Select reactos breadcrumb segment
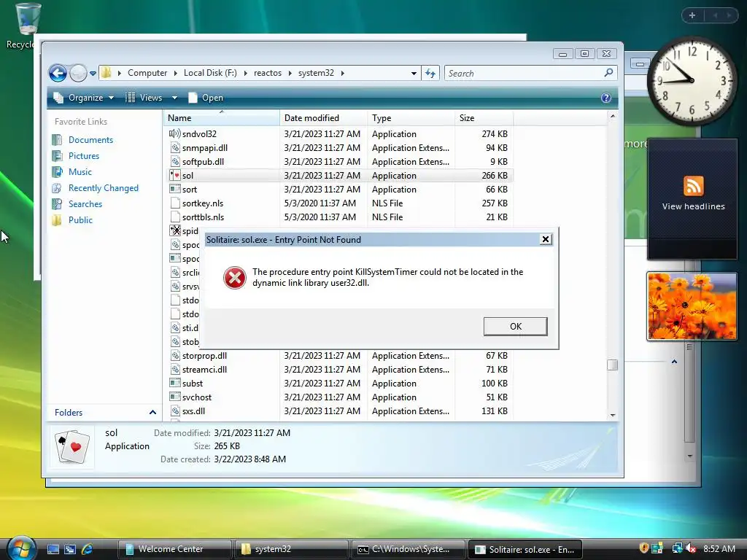Screen dimensions: 747x560 point(267,73)
